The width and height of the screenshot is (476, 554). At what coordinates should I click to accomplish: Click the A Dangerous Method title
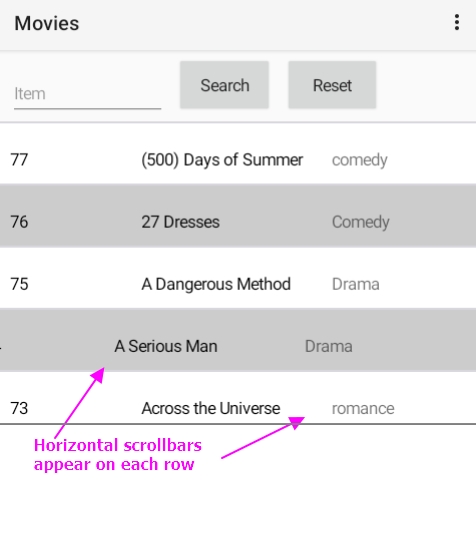[x=216, y=284]
